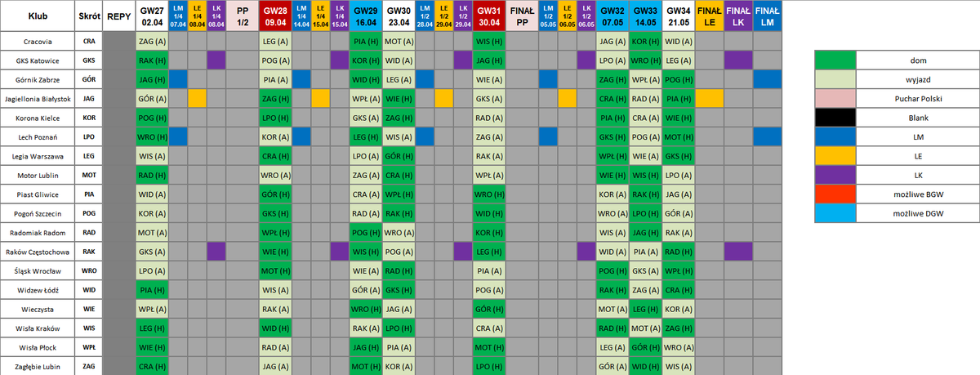
Task: Click the purple LK legend swatch
Action: coord(835,173)
